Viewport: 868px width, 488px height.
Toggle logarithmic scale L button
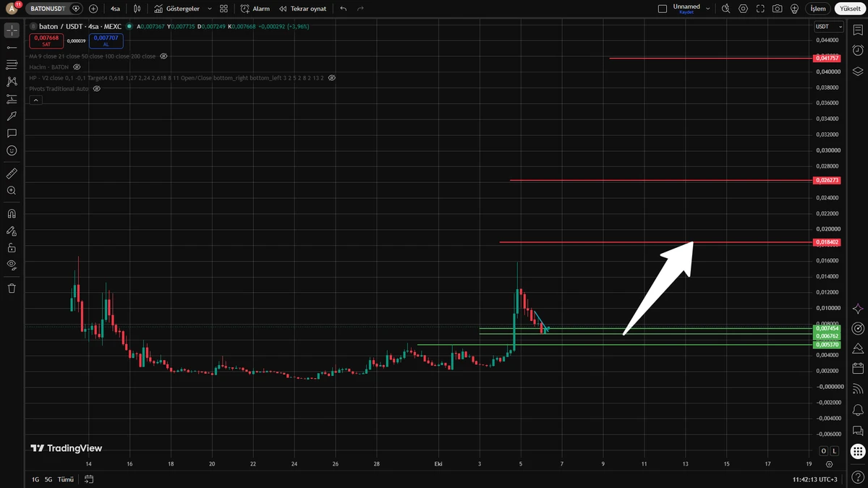click(x=833, y=451)
